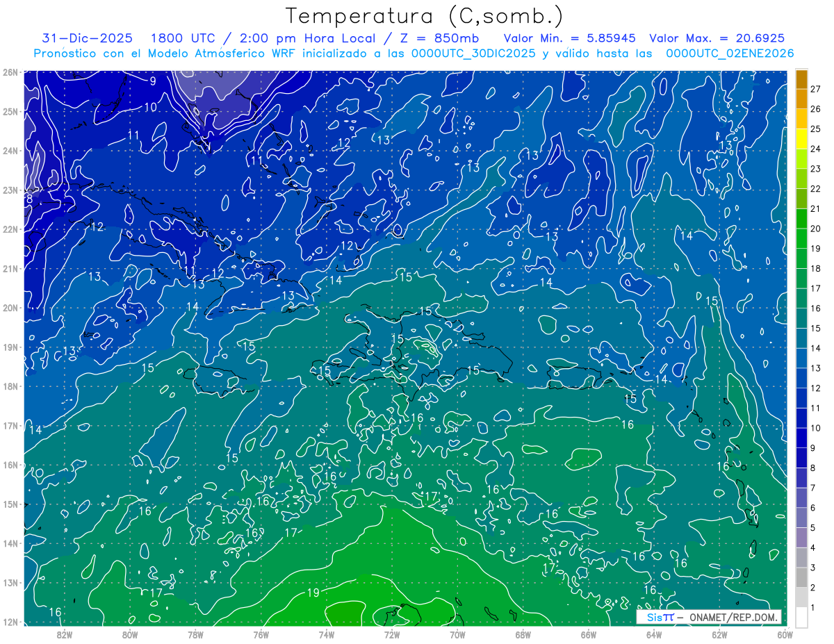Choose the bright green swatch between 19 and 20

coord(801,238)
